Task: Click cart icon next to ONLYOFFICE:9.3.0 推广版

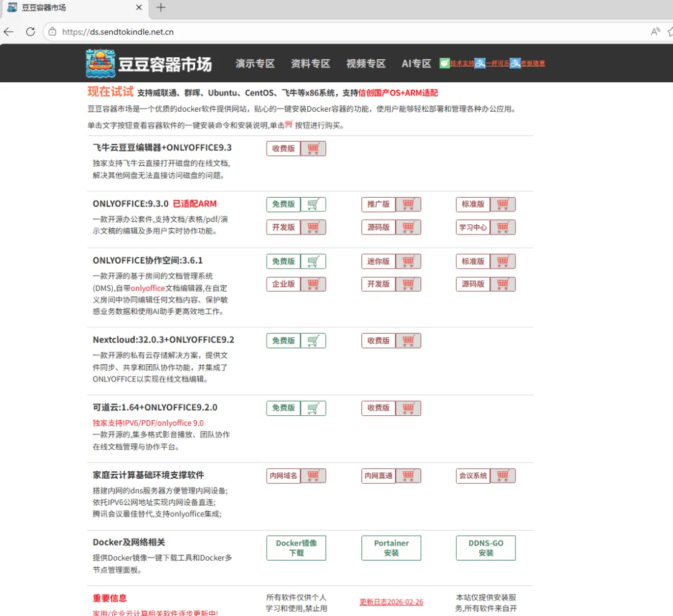Action: click(408, 205)
